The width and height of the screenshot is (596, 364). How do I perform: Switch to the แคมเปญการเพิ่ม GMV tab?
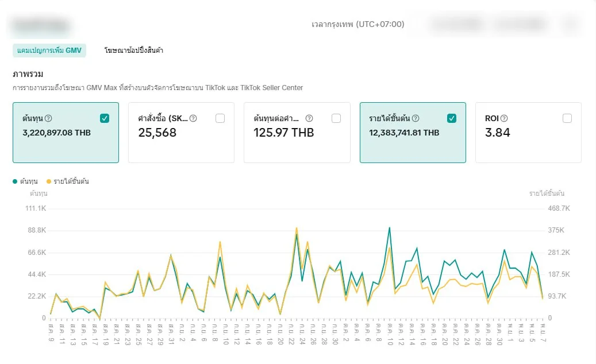tap(49, 51)
